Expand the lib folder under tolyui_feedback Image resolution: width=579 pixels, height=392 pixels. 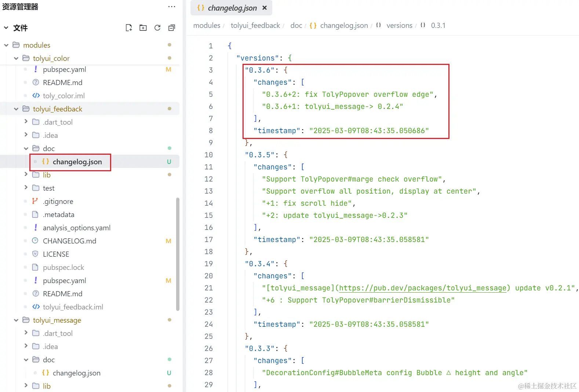26,175
